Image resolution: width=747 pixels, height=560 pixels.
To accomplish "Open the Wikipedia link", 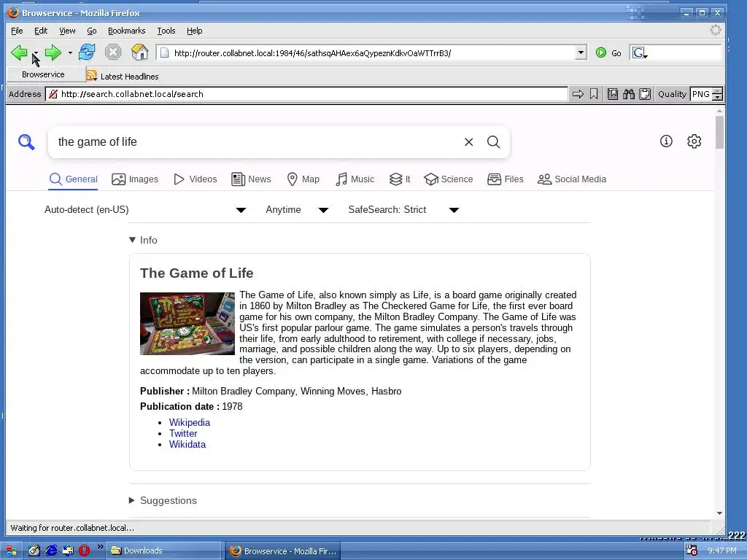I will click(189, 422).
